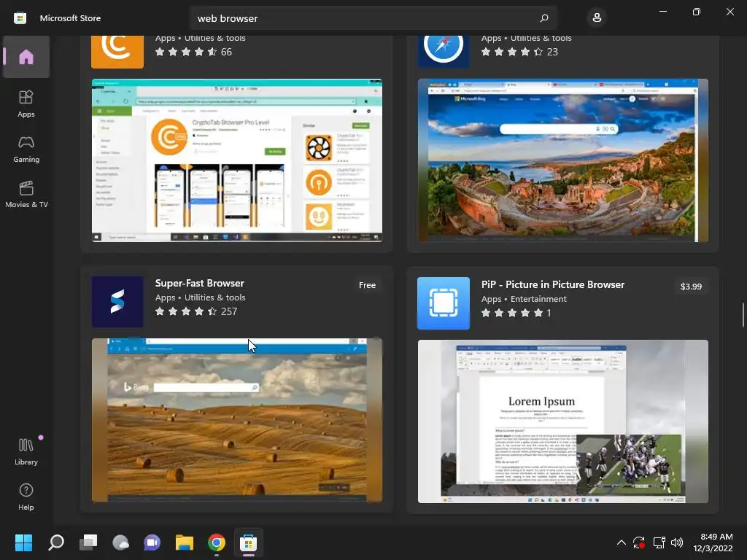Screen dimensions: 747x560
Task: View the Super-Fast Browser hay field screenshot
Action: (x=237, y=420)
